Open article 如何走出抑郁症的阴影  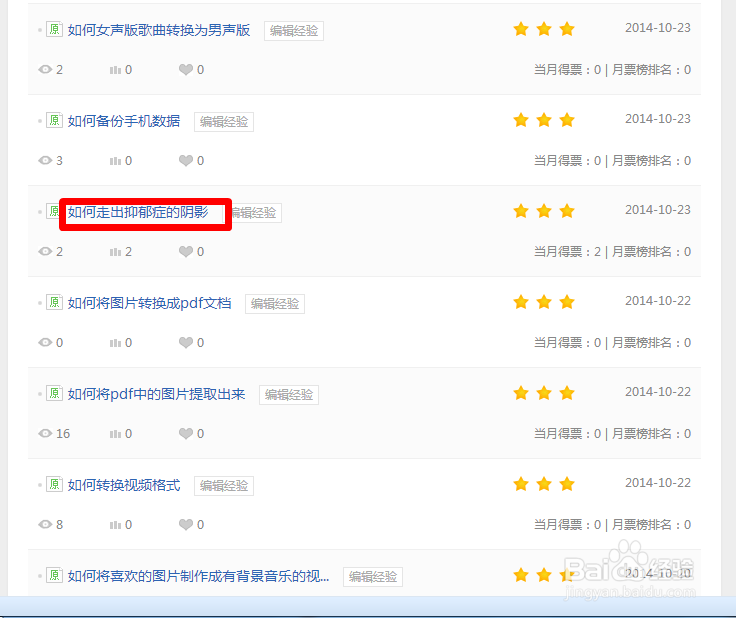coord(138,213)
